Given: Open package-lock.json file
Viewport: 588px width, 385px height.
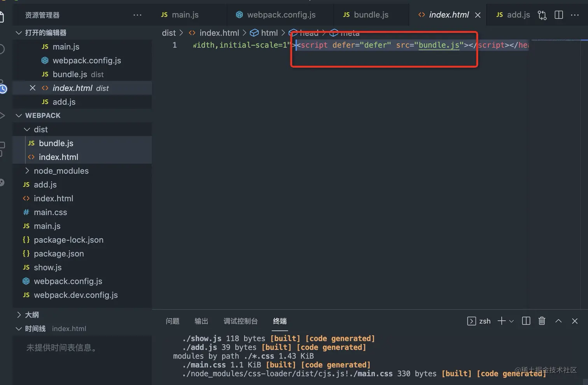Looking at the screenshot, I should pos(82,240).
